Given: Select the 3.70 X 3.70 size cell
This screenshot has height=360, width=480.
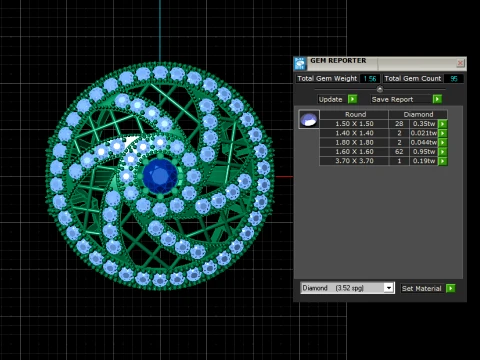Looking at the screenshot, I should [354, 161].
